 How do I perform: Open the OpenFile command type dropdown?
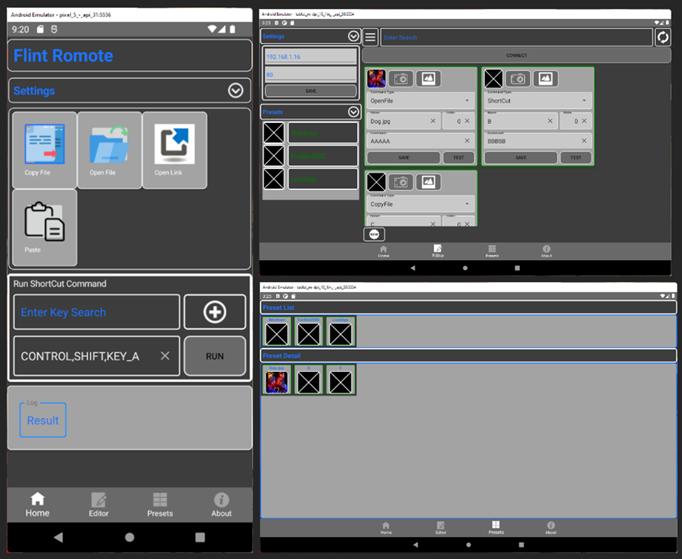pyautogui.click(x=421, y=100)
